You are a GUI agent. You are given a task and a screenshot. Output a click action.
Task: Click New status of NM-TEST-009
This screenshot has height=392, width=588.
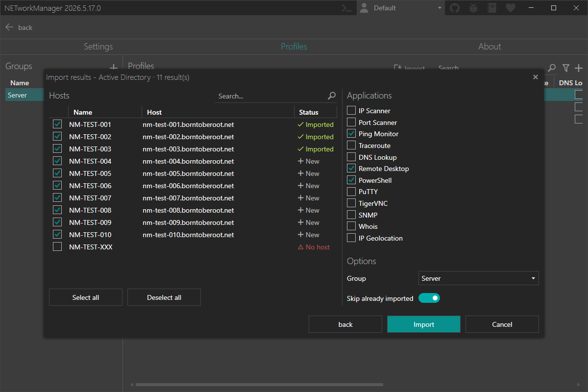point(309,222)
